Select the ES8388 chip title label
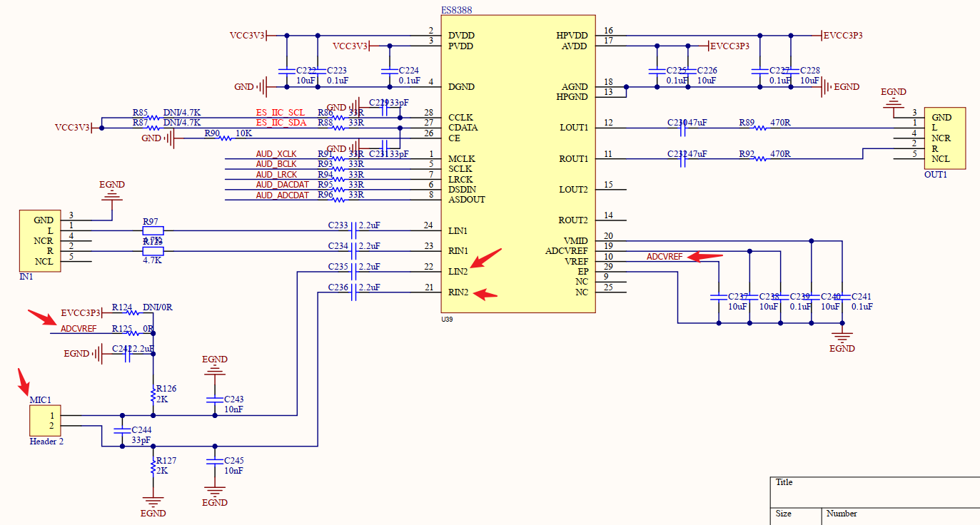Image resolution: width=980 pixels, height=525 pixels. (x=457, y=10)
